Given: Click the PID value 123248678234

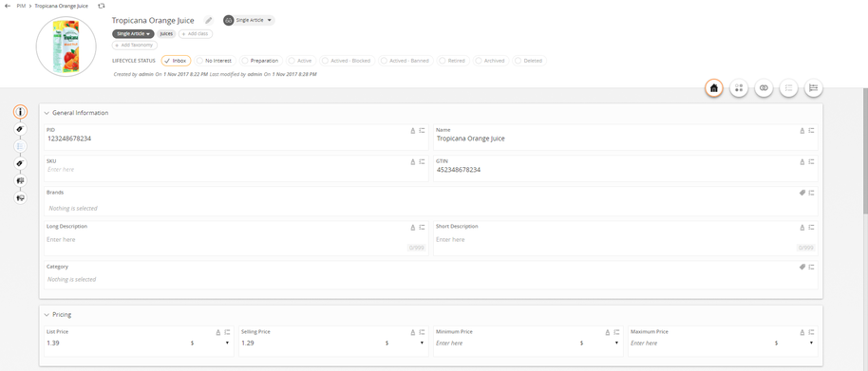Looking at the screenshot, I should pos(68,139).
